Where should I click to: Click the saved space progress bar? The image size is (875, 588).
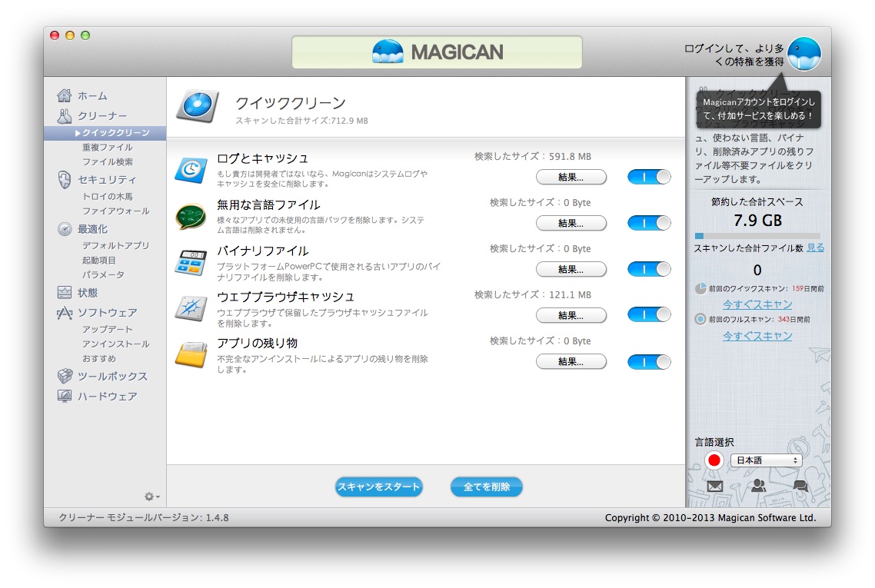[757, 236]
